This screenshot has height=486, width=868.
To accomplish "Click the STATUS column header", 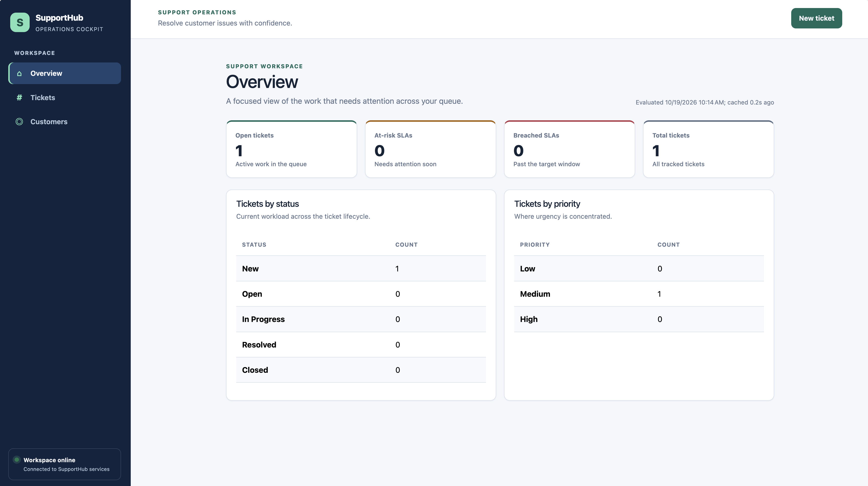I will point(254,245).
